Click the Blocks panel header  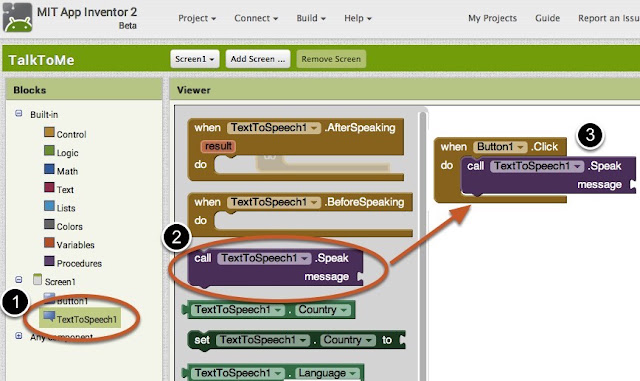click(84, 90)
